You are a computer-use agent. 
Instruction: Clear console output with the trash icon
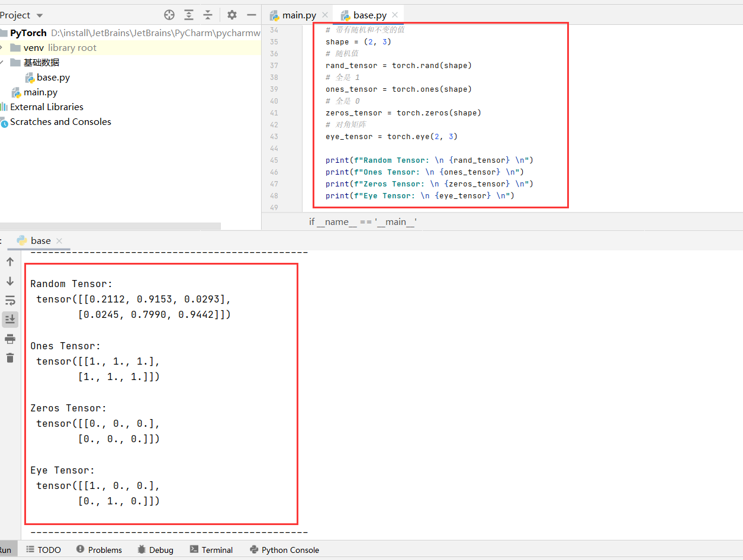tap(10, 358)
